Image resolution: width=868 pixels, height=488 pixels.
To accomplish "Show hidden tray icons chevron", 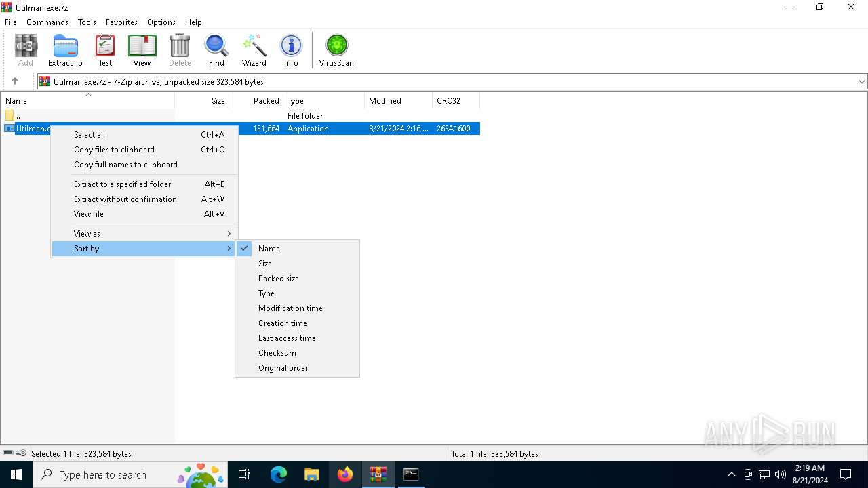I will (x=731, y=474).
